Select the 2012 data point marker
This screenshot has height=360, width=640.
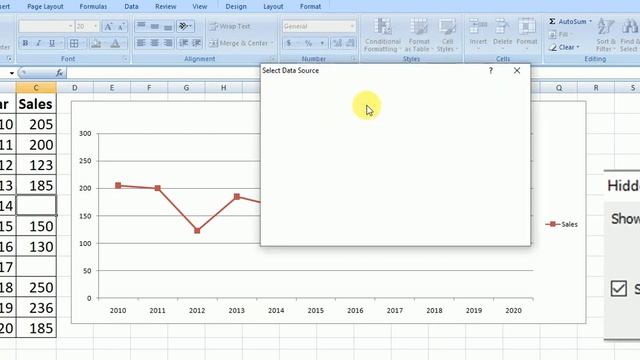coord(197,231)
